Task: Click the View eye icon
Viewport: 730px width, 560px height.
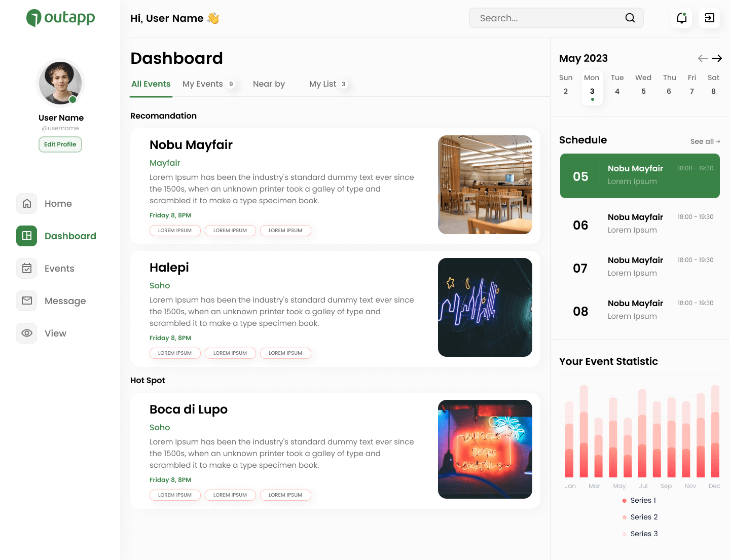Action: click(27, 333)
